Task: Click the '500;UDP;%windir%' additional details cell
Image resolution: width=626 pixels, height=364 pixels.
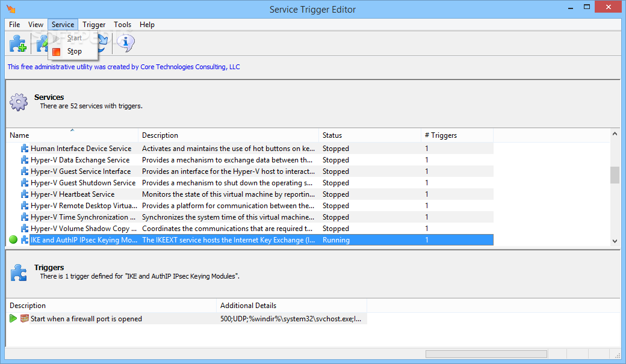Action: pos(291,318)
